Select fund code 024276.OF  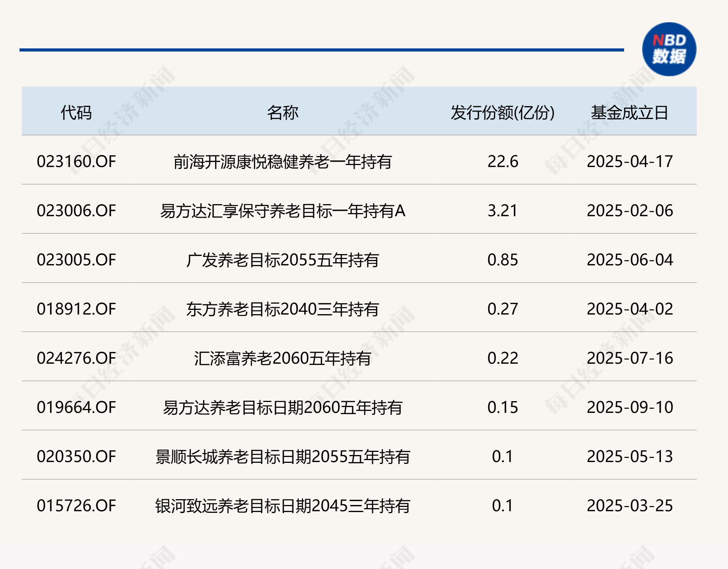pyautogui.click(x=77, y=358)
